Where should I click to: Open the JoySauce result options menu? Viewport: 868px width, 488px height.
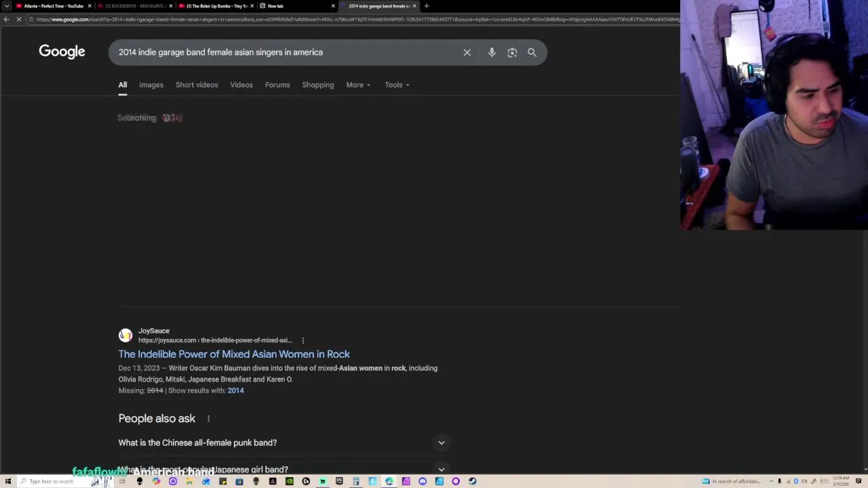[303, 340]
